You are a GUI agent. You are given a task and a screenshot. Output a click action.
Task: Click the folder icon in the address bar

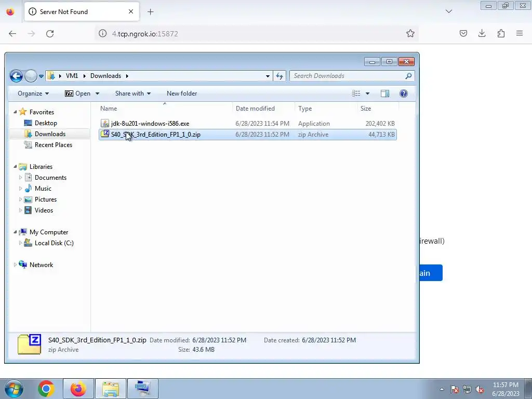(x=51, y=76)
